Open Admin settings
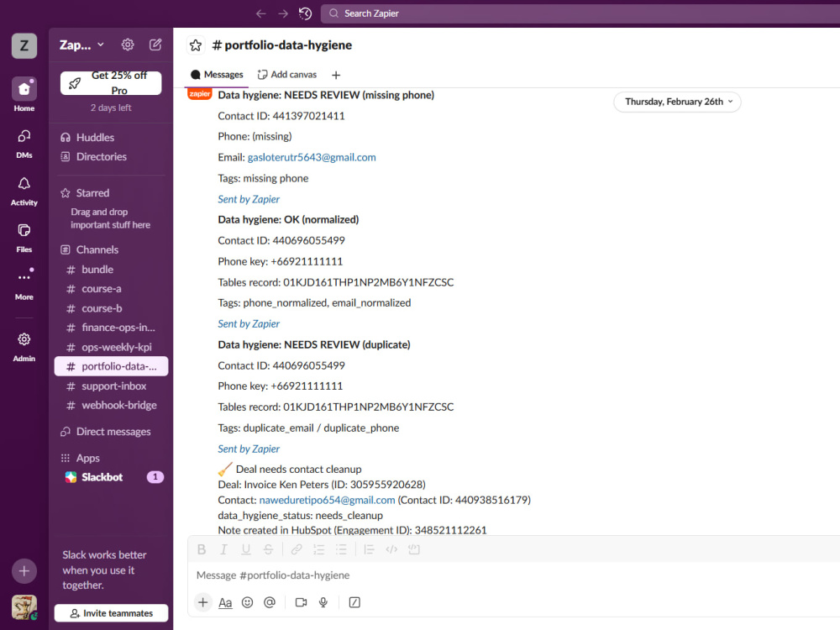The height and width of the screenshot is (630, 840). [24, 347]
